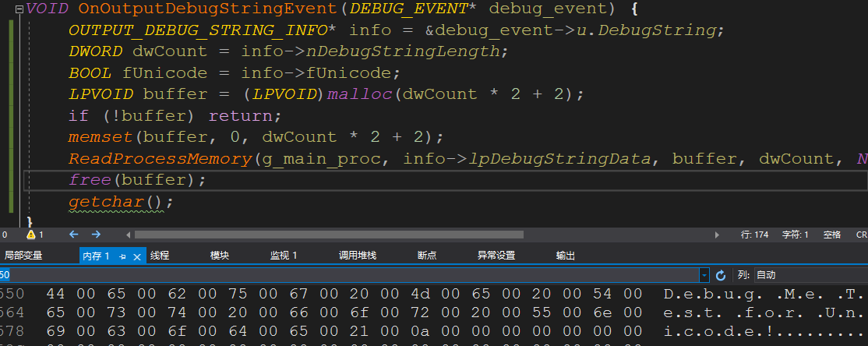Image resolution: width=868 pixels, height=346 pixels.
Task: Click the horizontal scrollbar right arrow
Action: (x=718, y=235)
